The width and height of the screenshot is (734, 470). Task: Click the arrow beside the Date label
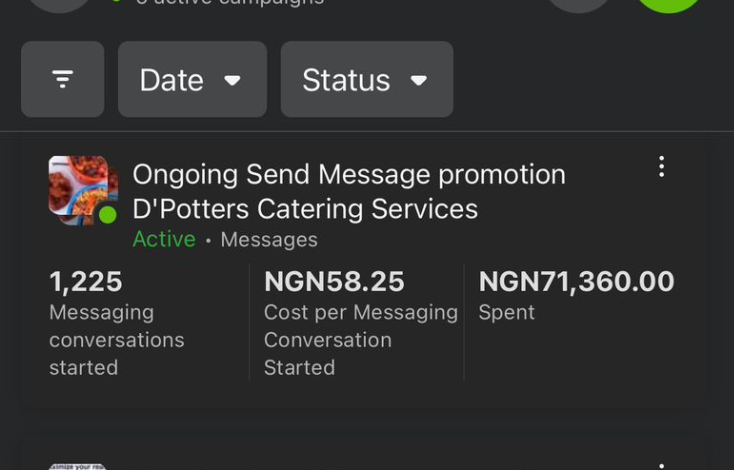pos(232,81)
